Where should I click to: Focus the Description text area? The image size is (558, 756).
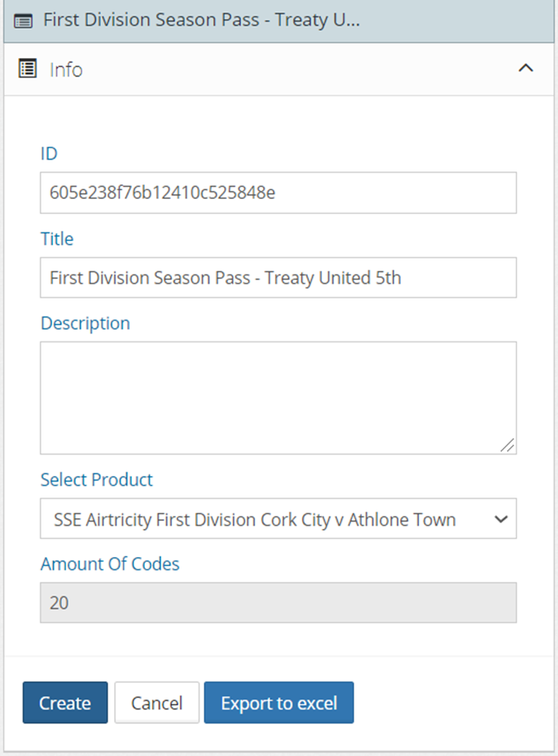coord(278,397)
